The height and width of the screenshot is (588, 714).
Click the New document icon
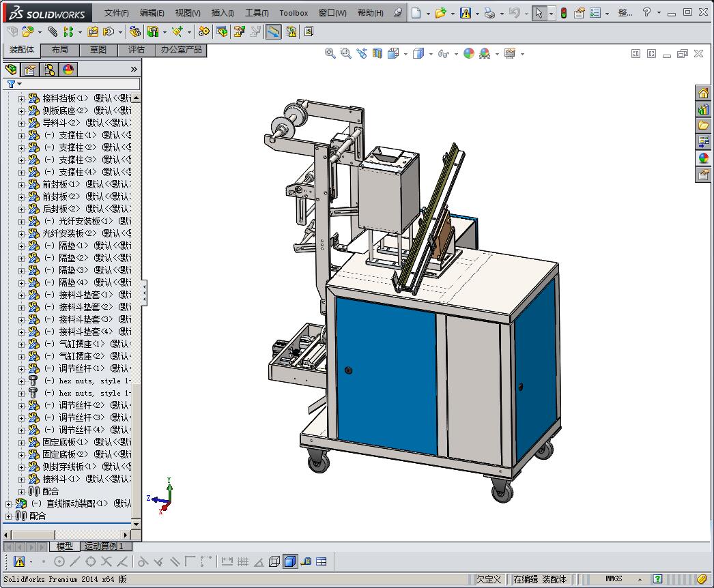[x=416, y=13]
